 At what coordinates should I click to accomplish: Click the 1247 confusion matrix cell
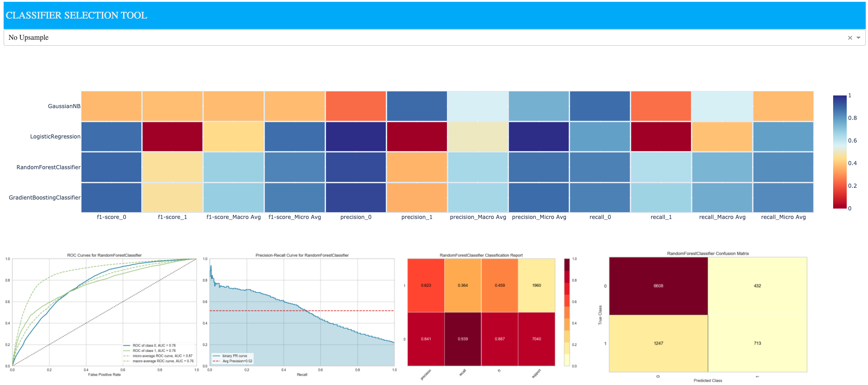pyautogui.click(x=658, y=343)
